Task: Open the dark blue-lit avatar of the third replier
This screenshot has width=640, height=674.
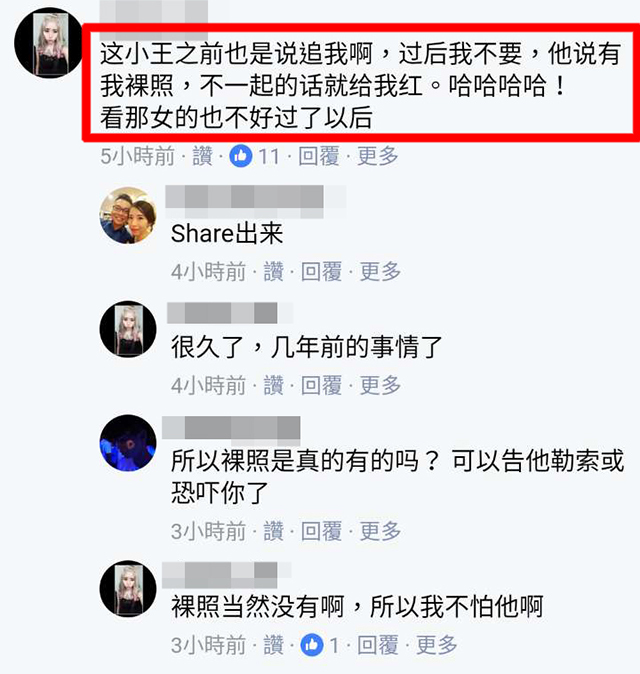Action: (x=128, y=443)
